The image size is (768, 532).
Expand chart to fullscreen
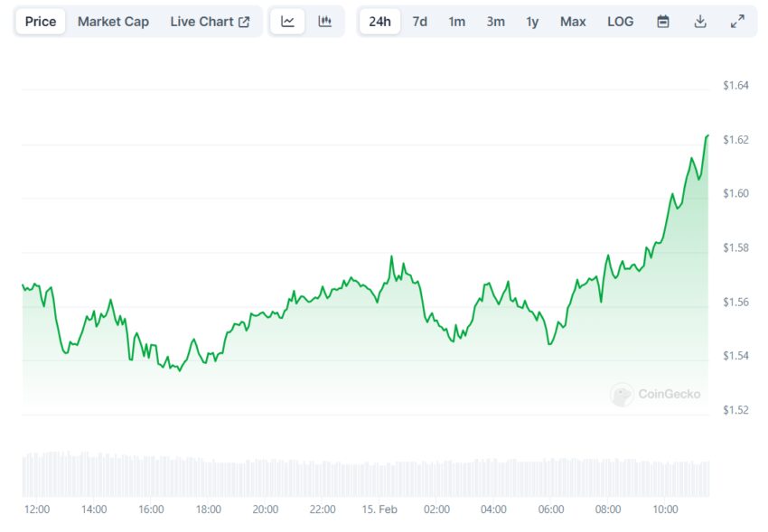[737, 22]
